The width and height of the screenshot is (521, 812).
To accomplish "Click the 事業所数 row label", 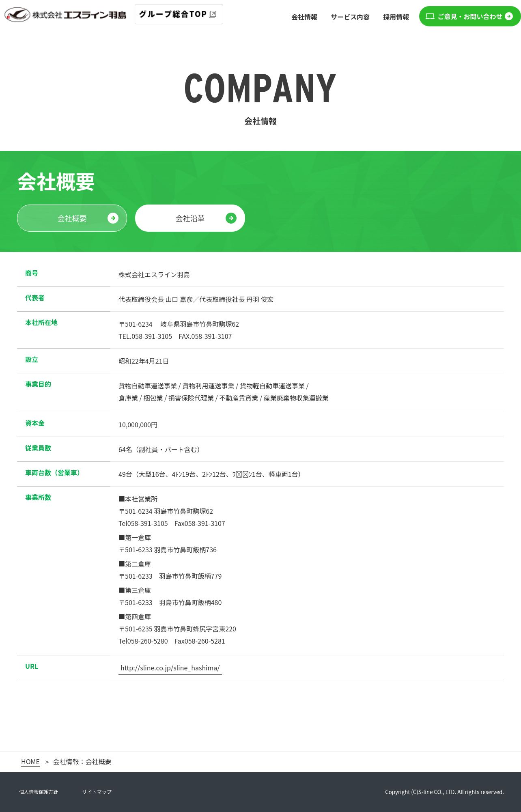I will [x=38, y=498].
